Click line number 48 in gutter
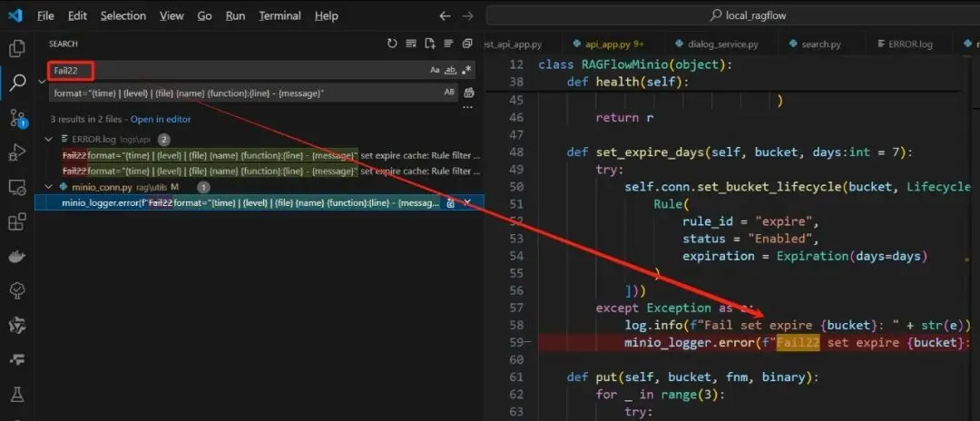This screenshot has width=980, height=421. [516, 152]
